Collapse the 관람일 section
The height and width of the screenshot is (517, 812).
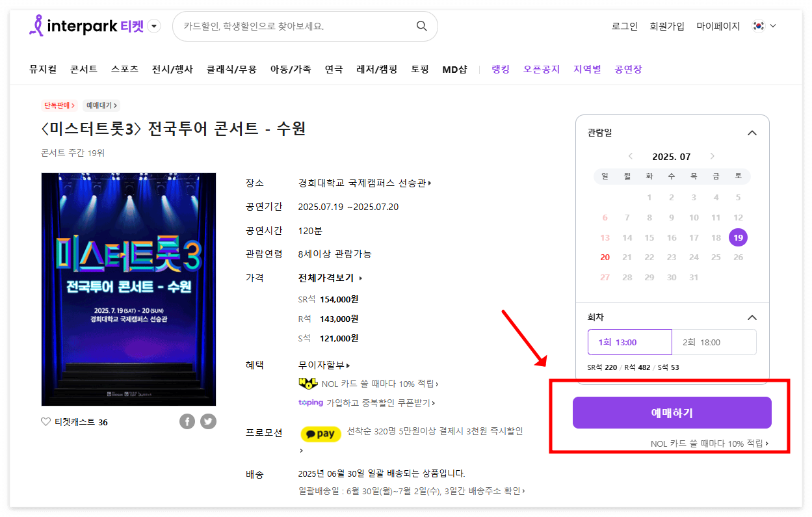point(752,133)
